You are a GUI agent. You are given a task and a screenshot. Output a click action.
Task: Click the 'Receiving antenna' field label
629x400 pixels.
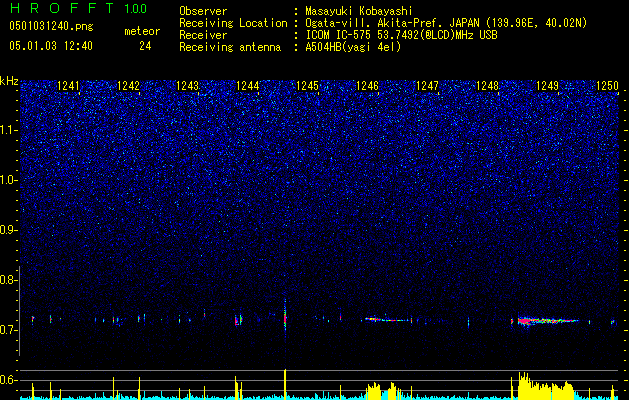(230, 47)
